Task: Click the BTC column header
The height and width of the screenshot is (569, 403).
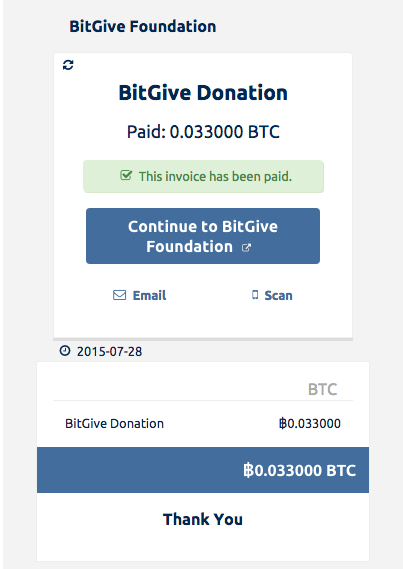Action: [x=322, y=389]
